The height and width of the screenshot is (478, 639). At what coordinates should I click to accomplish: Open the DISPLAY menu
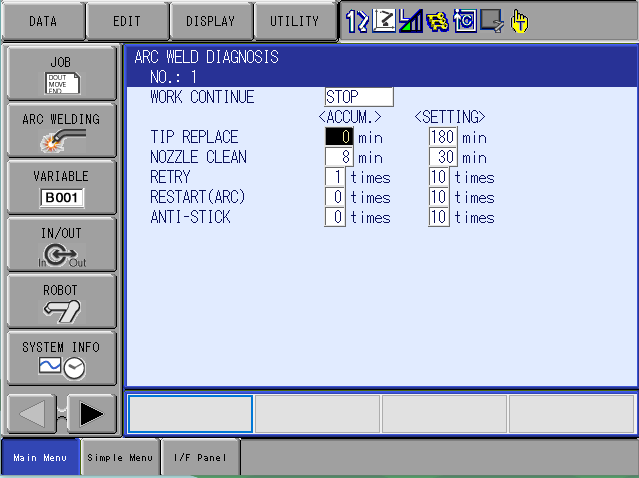coord(211,21)
